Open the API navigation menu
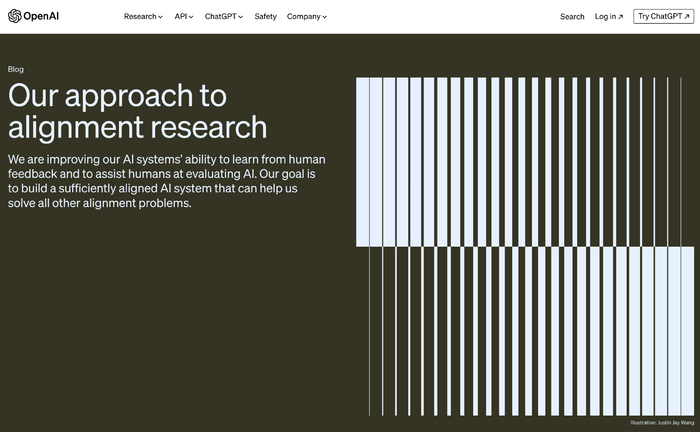700x432 pixels. pyautogui.click(x=181, y=17)
